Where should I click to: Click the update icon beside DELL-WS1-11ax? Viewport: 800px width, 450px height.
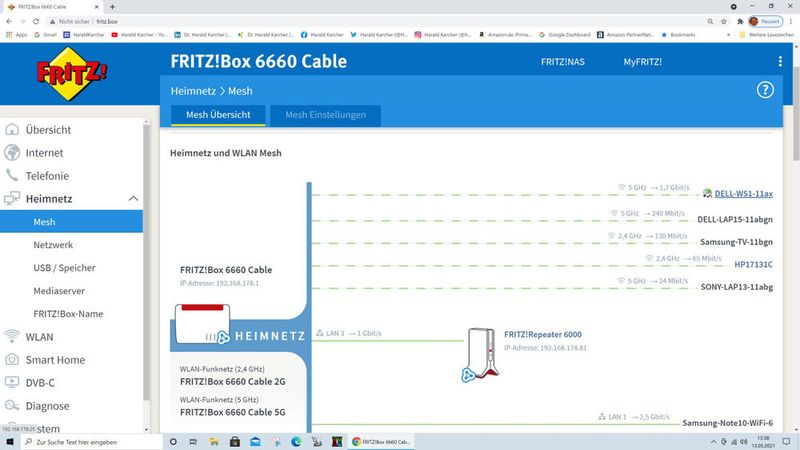point(707,193)
